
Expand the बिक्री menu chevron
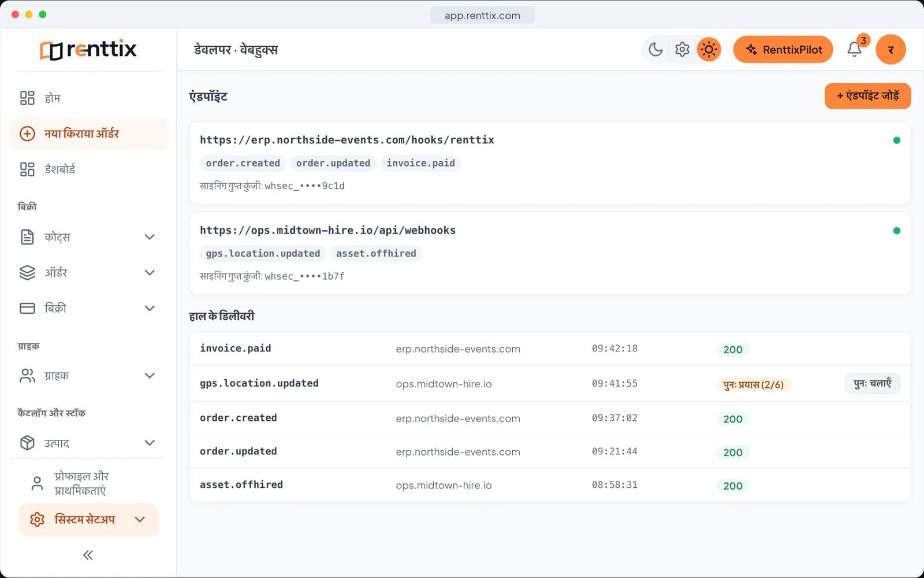coord(150,308)
